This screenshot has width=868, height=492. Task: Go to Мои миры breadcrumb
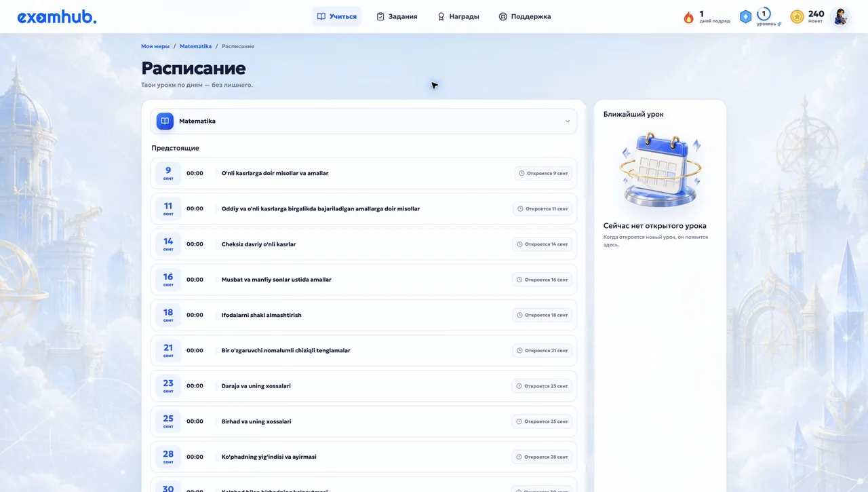click(x=155, y=46)
